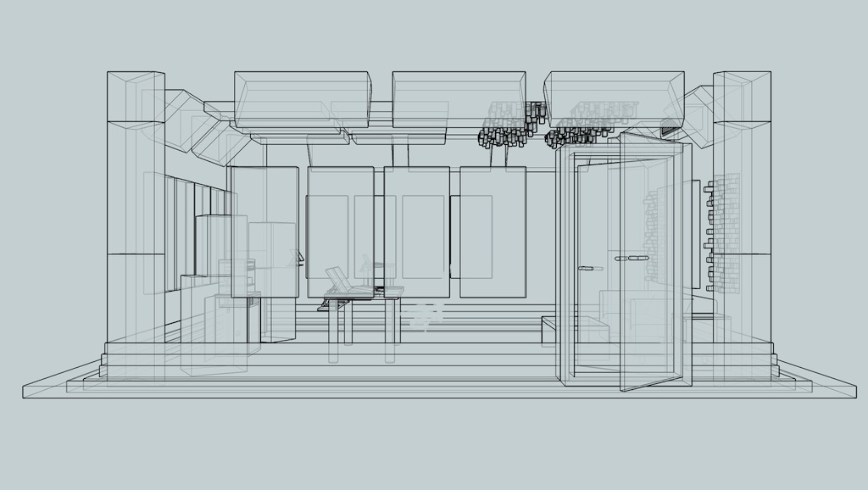
Task: Click the rightmost of four wall panels
Action: (492, 231)
